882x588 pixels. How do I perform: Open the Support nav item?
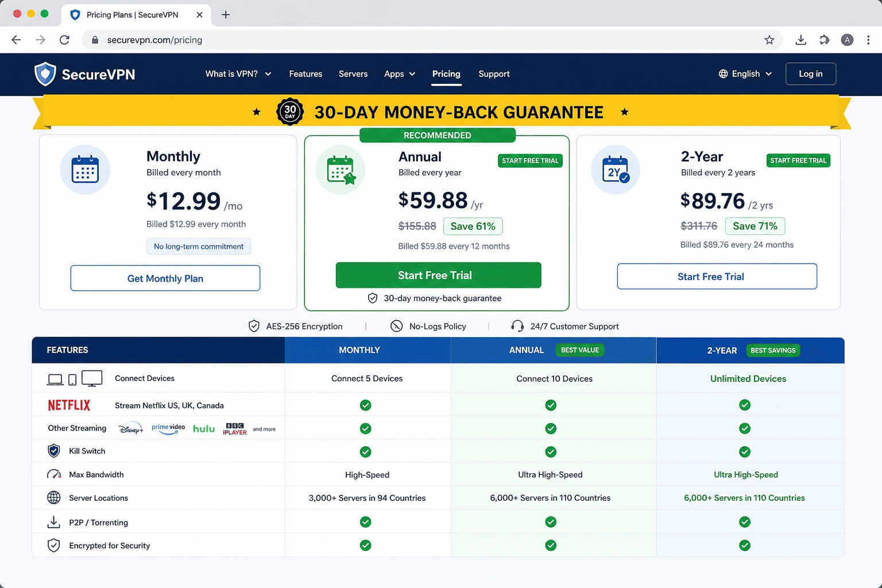pos(494,74)
